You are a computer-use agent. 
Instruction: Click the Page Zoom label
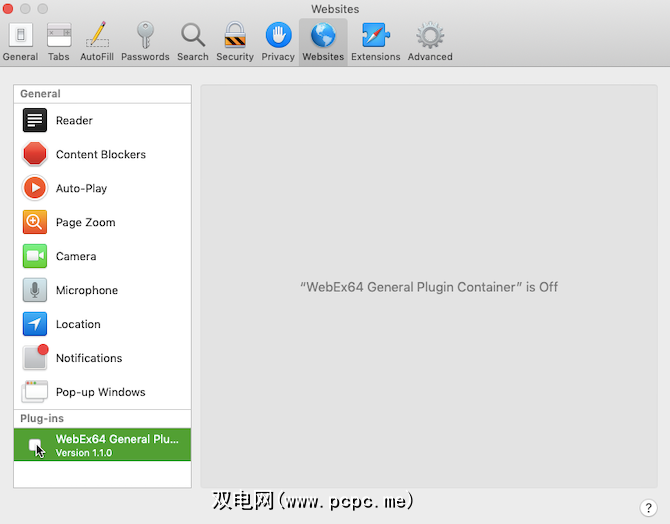pyautogui.click(x=85, y=222)
